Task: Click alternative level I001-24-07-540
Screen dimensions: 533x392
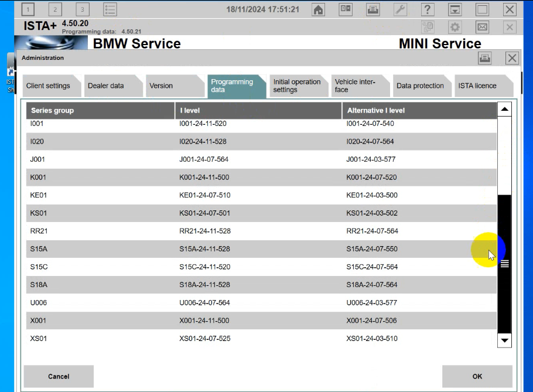Action: [370, 124]
